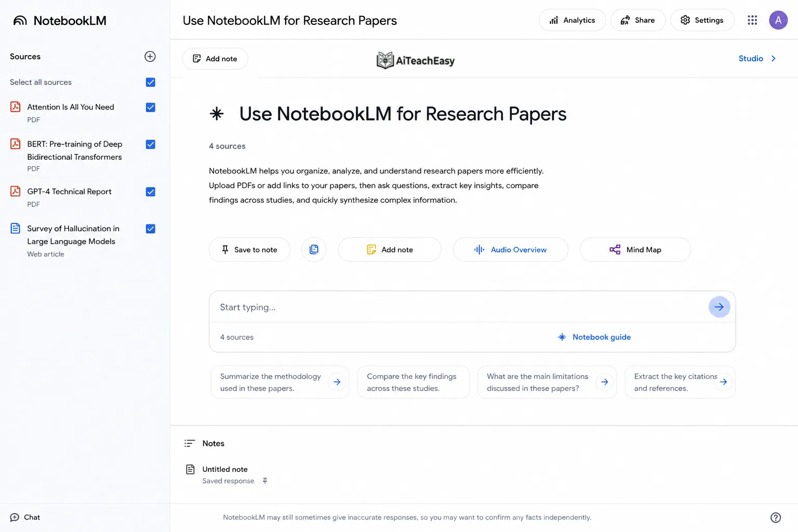
Task: Click top Add note button
Action: pyautogui.click(x=215, y=59)
